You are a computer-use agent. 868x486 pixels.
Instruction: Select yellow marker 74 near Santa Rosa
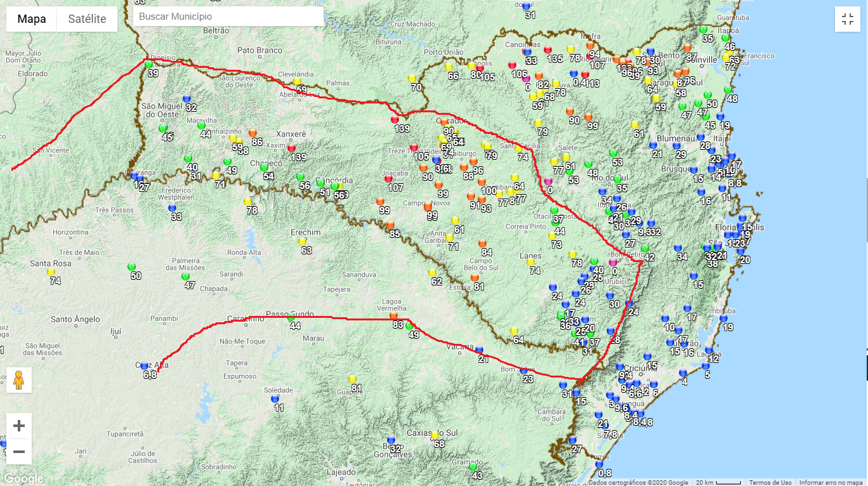(x=51, y=272)
